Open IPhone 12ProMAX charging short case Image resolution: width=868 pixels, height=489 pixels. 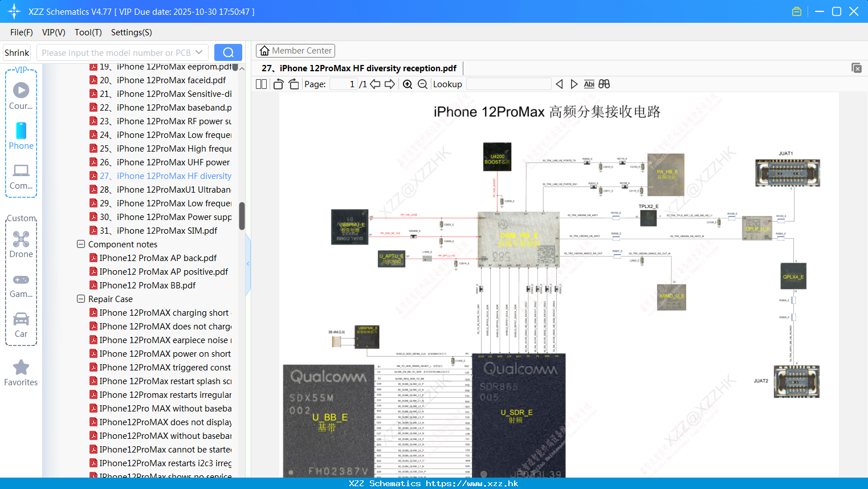[160, 313]
